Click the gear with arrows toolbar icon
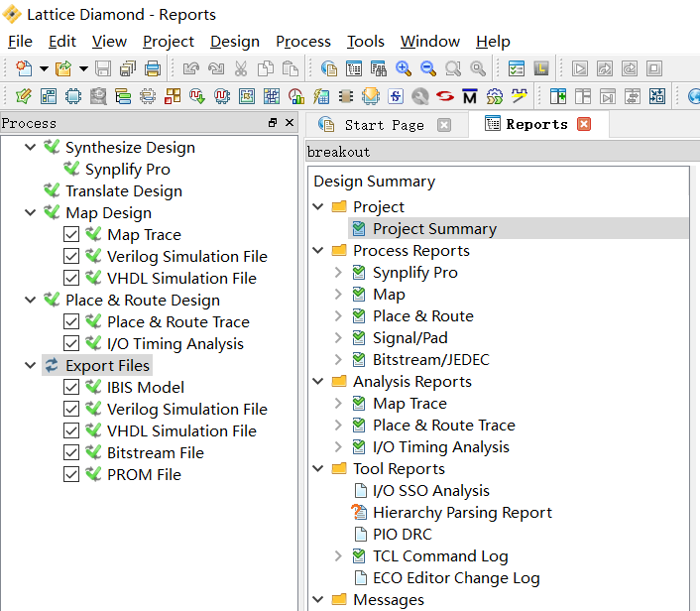The height and width of the screenshot is (611, 700). (495, 96)
